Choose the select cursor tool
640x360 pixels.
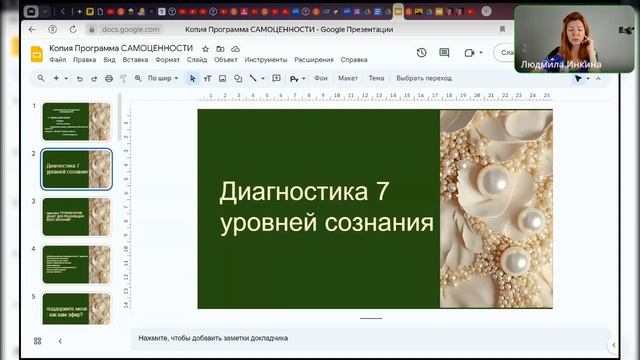[x=193, y=78]
